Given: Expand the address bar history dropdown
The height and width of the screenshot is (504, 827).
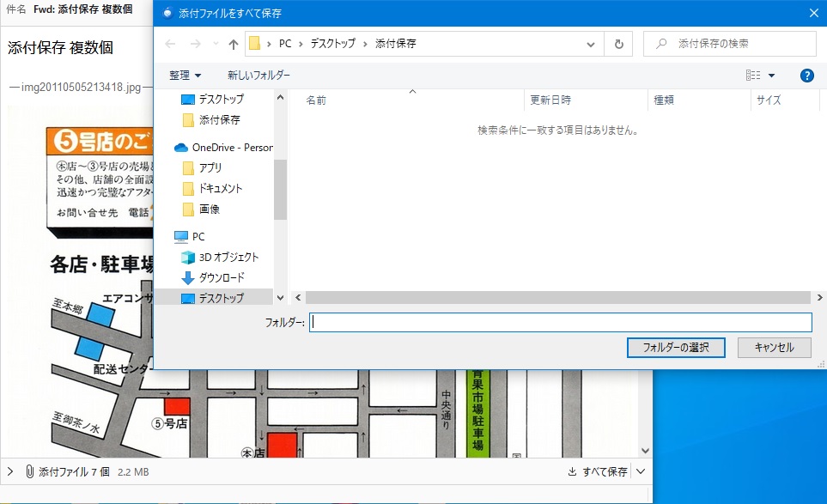Looking at the screenshot, I should coord(590,44).
